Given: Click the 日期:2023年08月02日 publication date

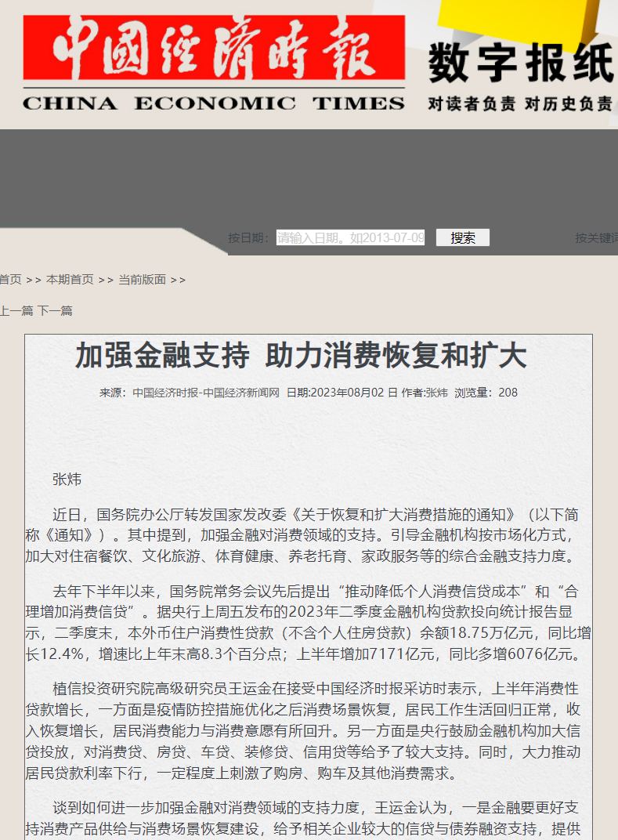Looking at the screenshot, I should (x=342, y=393).
